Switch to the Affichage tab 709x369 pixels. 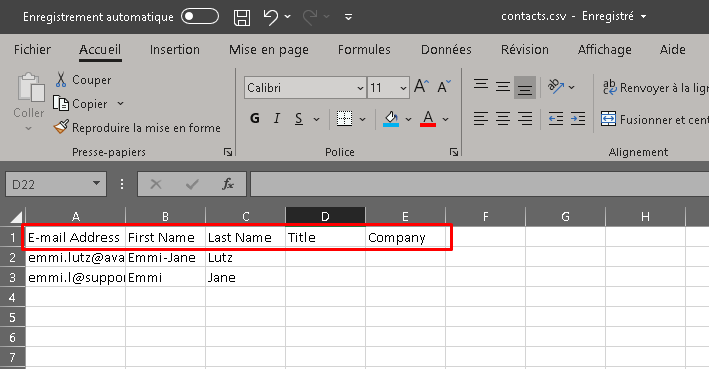tap(605, 50)
